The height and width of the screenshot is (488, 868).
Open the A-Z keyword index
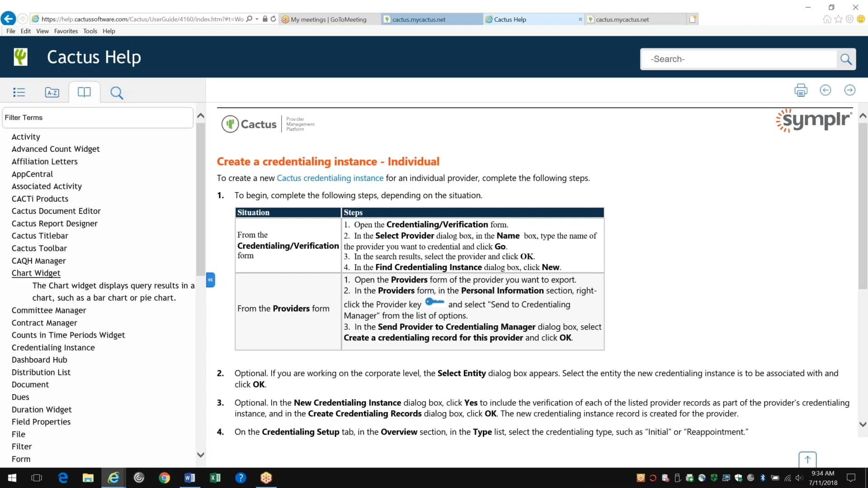[52, 92]
